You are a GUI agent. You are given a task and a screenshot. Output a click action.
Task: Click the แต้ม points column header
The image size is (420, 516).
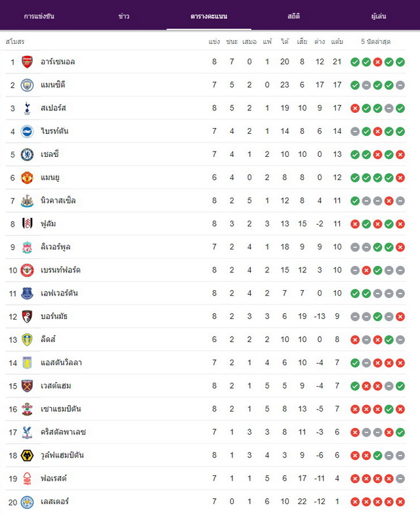pyautogui.click(x=337, y=41)
